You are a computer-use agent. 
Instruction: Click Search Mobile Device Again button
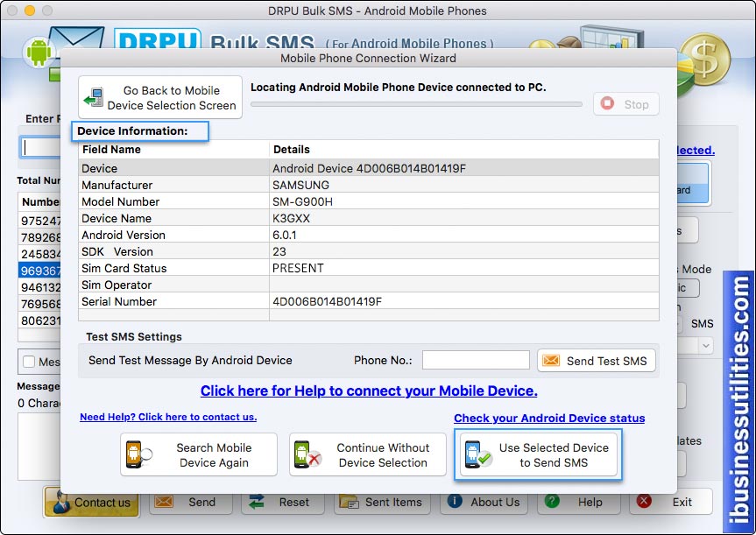click(x=199, y=454)
